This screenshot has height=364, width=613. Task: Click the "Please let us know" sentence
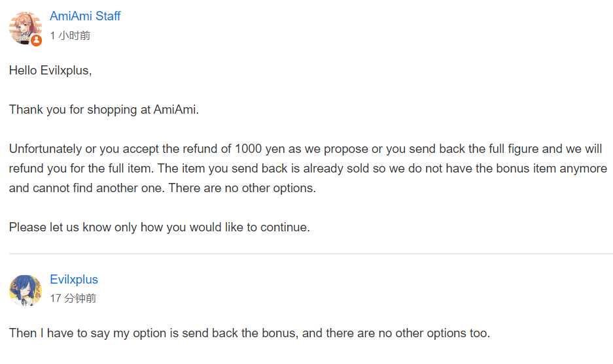click(x=159, y=227)
